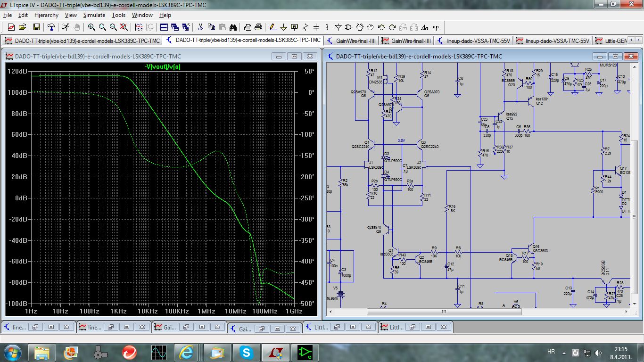Tile windows horizontally using toolbar icon
The image size is (644, 362).
pos(164,27)
